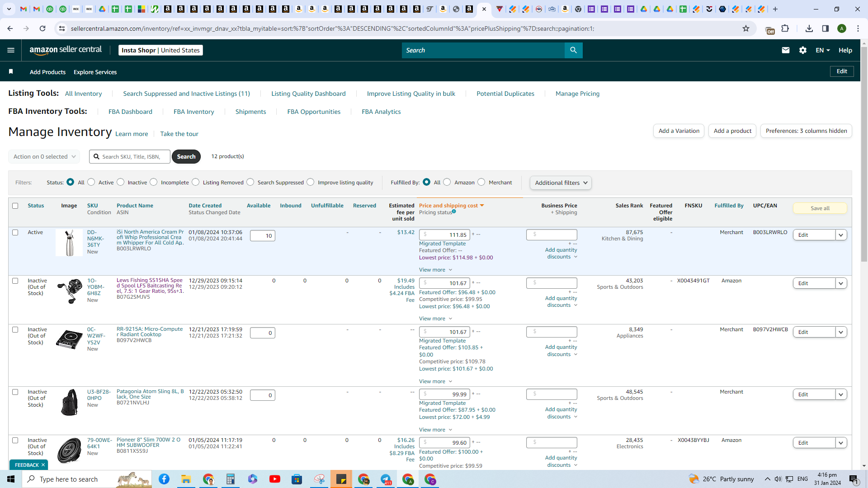Open Telegram from the taskbar
Image resolution: width=868 pixels, height=488 pixels.
coord(386,479)
